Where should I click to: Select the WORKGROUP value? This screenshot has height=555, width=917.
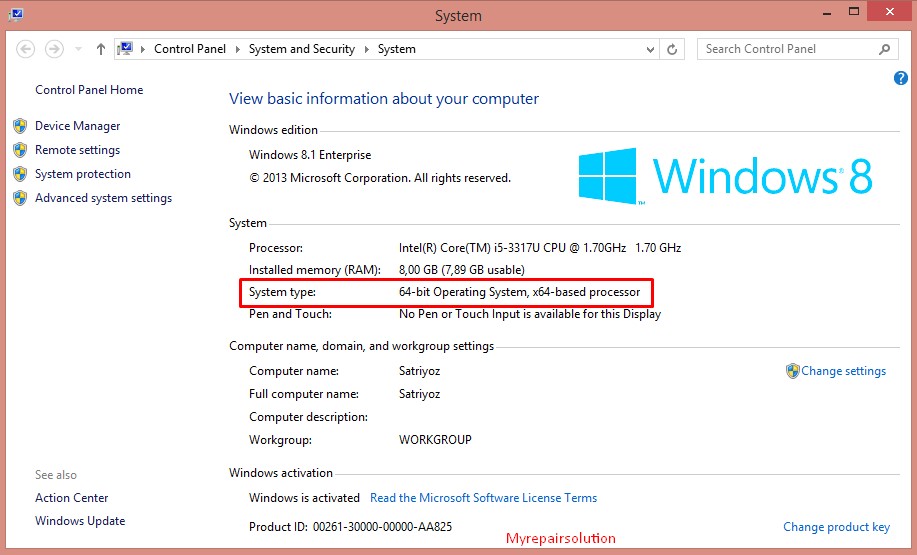[435, 440]
